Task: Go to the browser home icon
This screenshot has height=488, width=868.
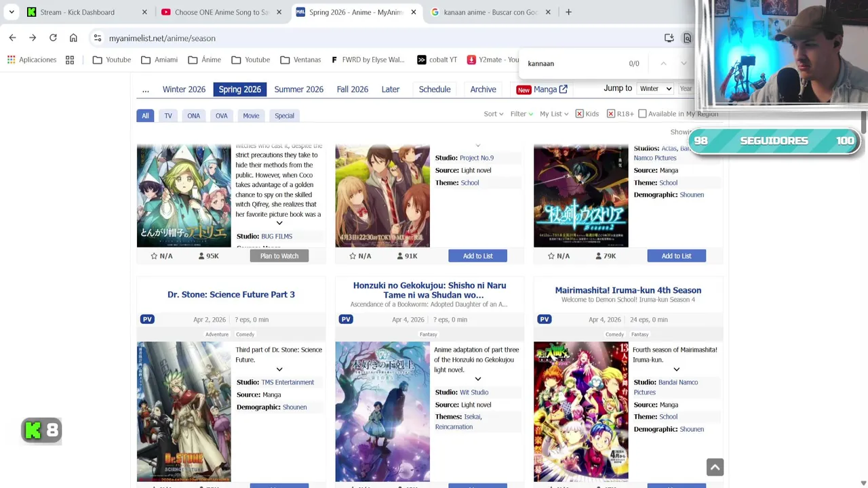Action: [x=73, y=38]
